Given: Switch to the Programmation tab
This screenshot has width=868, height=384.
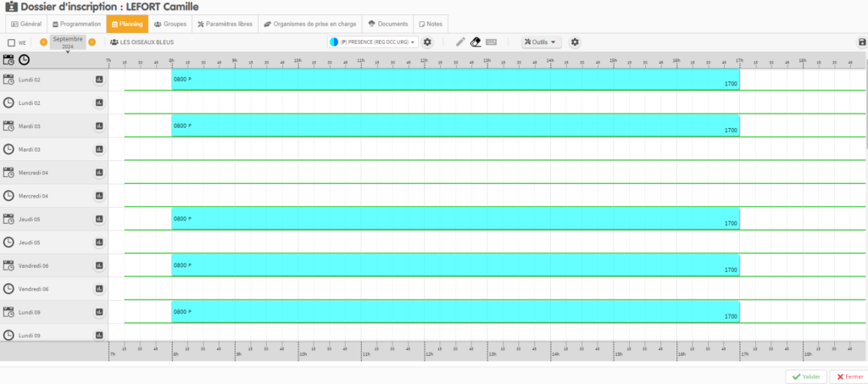Looking at the screenshot, I should tap(76, 24).
